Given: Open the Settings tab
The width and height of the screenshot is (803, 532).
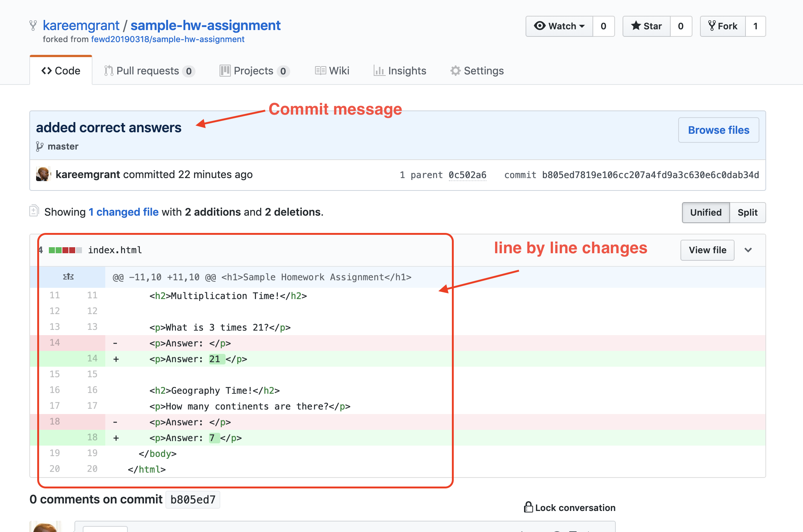Looking at the screenshot, I should 477,71.
